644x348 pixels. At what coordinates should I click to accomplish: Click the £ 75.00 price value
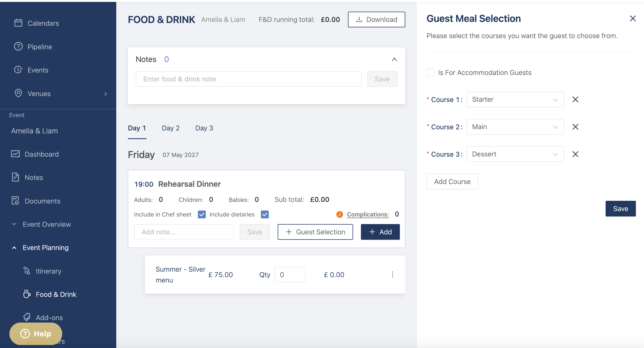[220, 275]
